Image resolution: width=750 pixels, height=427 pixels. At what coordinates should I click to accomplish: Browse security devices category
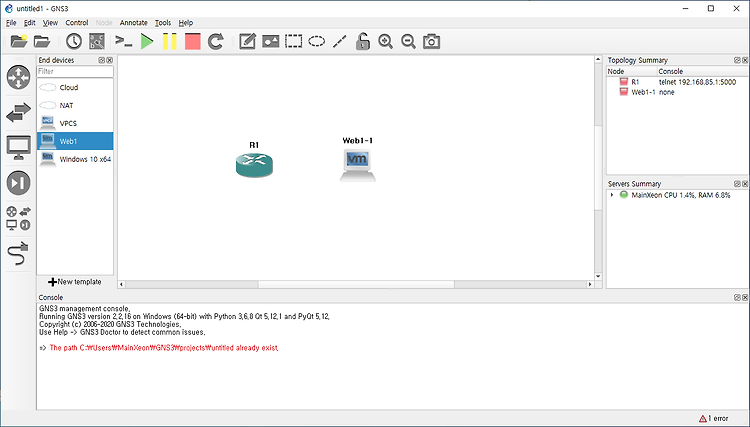pos(19,183)
